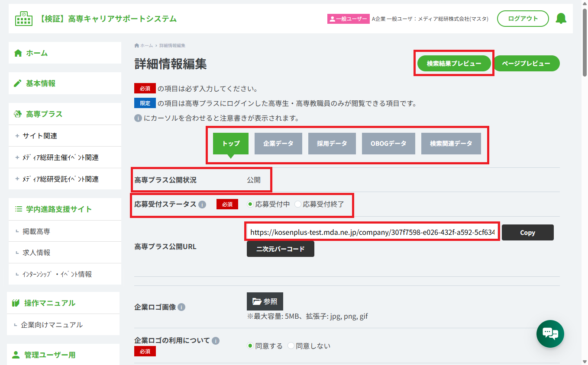
Task: Click the notification bell icon
Action: [x=561, y=19]
